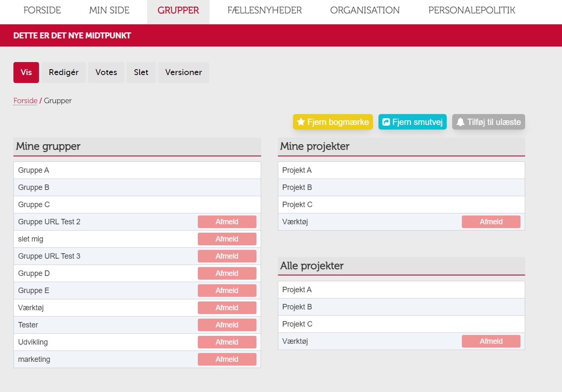Viewport: 562px width, 392px height.
Task: Click Afmeld for Værktøj in Alle projekter
Action: click(x=491, y=341)
